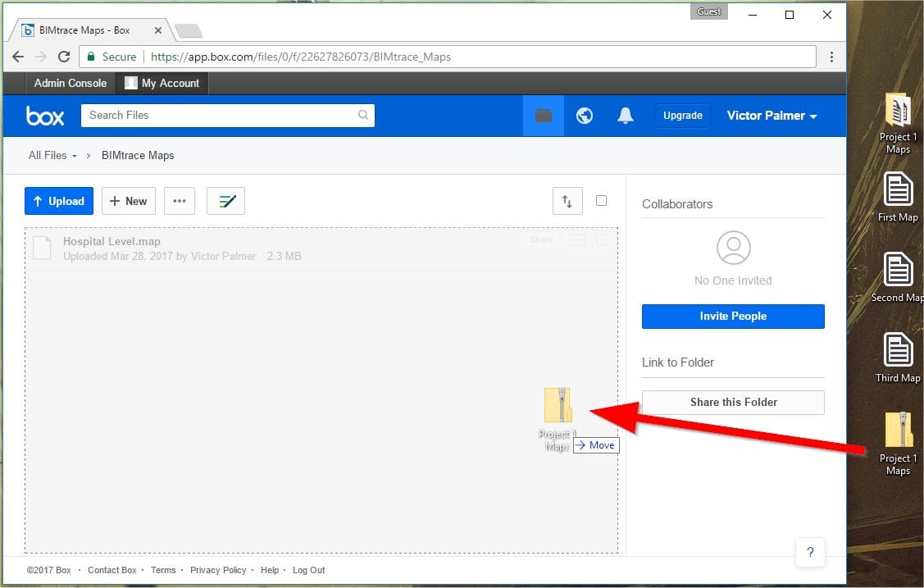The image size is (924, 588).
Task: Switch to My Account tab
Action: pyautogui.click(x=162, y=83)
